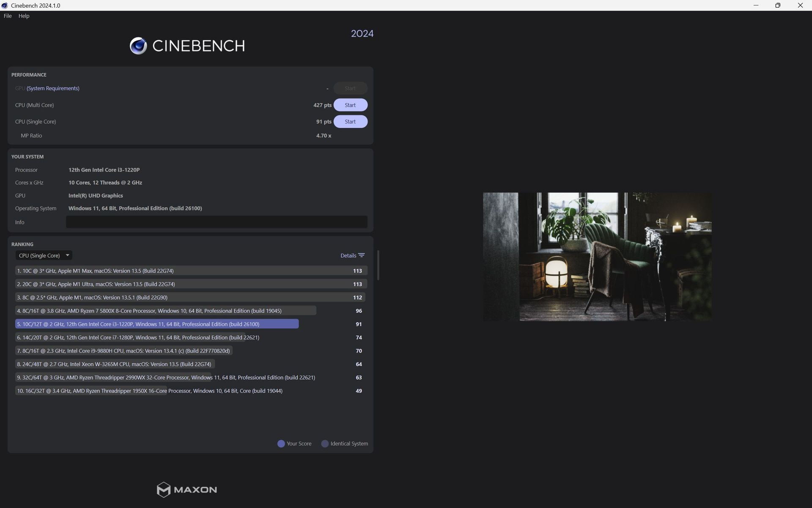Click the 427 pts multi core score
Image resolution: width=812 pixels, height=508 pixels.
pos(322,105)
